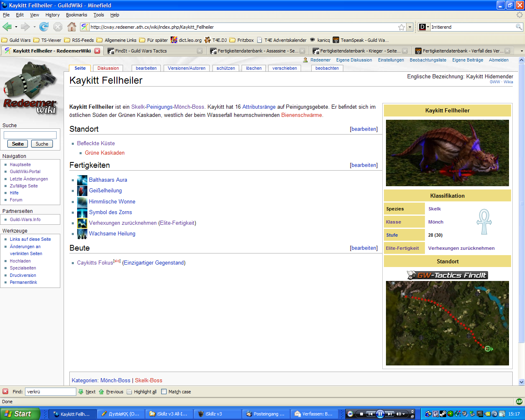
Task: Close the find bar with the red X
Action: coord(5,392)
